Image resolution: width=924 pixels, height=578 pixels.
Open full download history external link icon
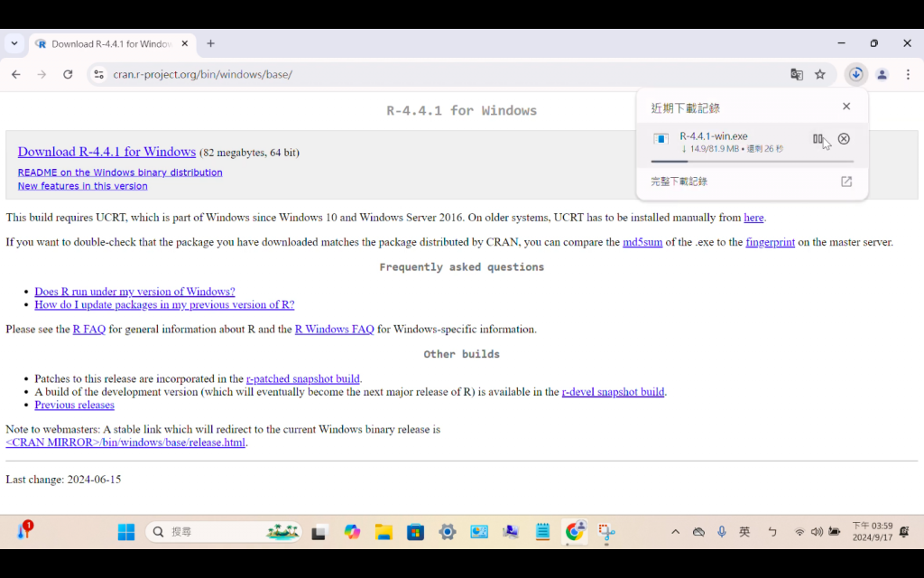pos(846,182)
